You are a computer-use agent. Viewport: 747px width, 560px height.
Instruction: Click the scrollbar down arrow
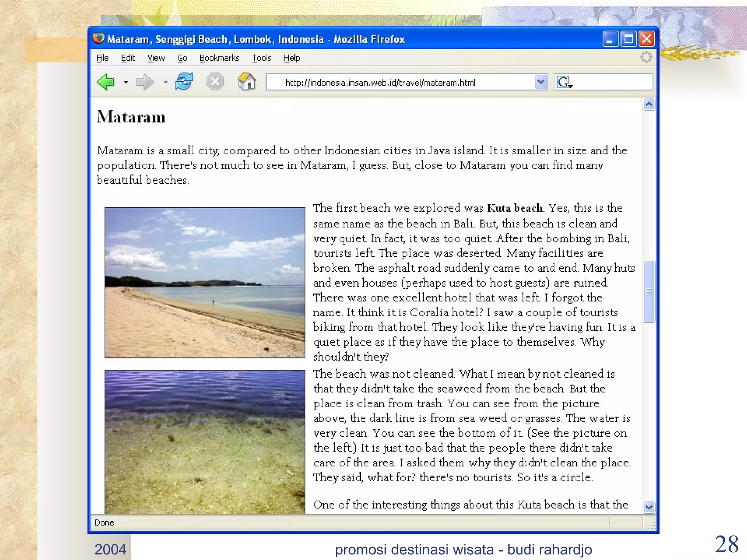[649, 507]
